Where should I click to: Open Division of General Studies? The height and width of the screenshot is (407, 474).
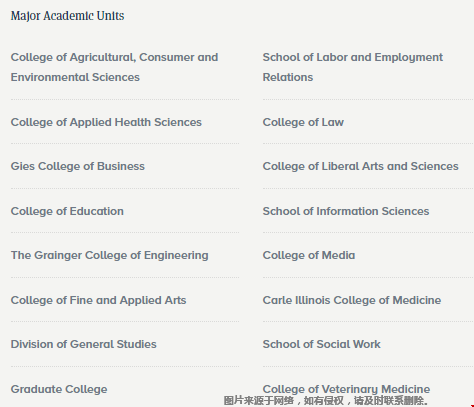pos(83,344)
